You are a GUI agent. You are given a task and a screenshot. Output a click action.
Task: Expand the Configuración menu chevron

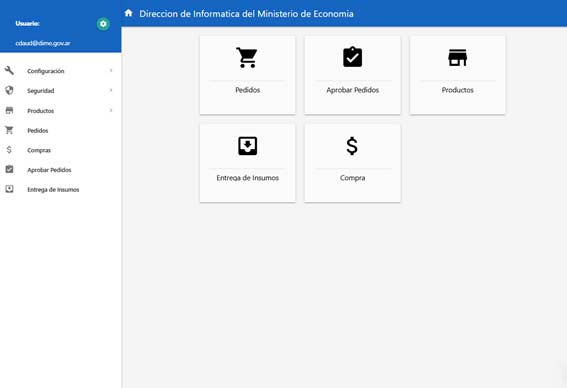(x=111, y=71)
